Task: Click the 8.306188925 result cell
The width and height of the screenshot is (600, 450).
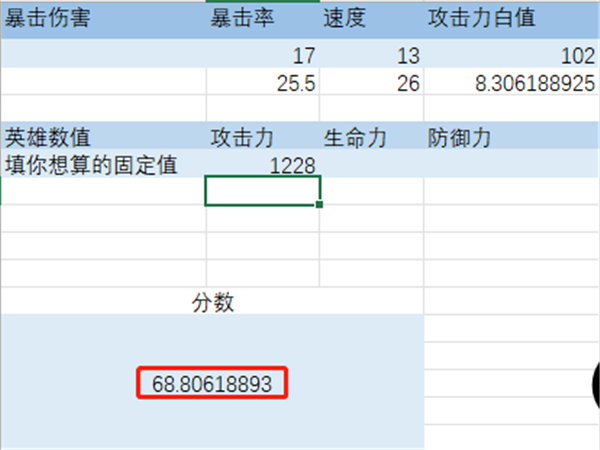Action: coord(510,84)
